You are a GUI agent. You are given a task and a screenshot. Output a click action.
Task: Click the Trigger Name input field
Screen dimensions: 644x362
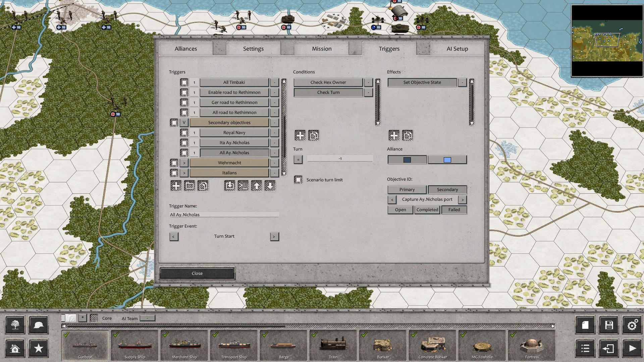click(224, 215)
